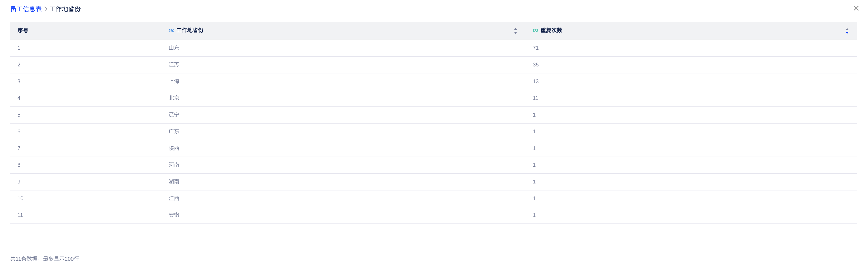868x270 pixels.
Task: Click the 安徽 row entry
Action: coord(174,215)
